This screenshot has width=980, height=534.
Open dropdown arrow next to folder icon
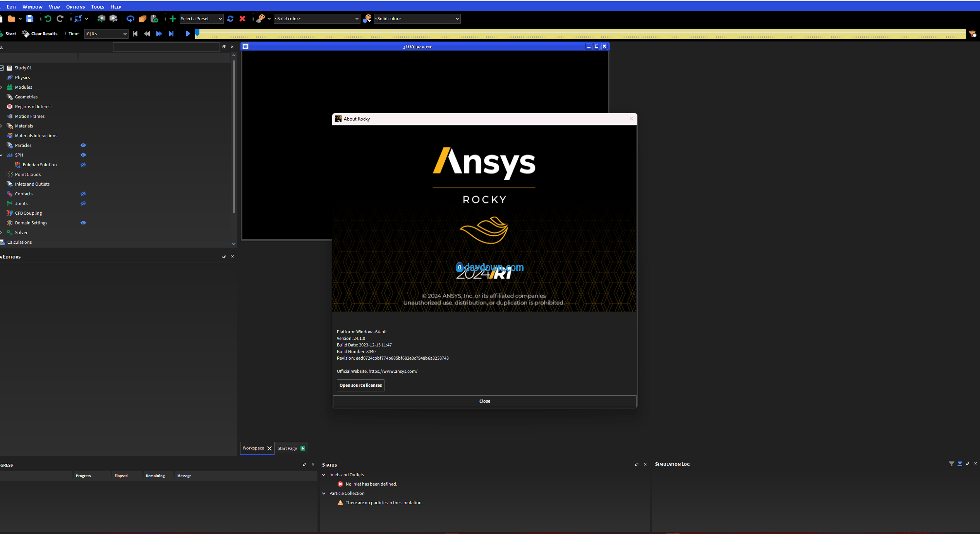[20, 19]
